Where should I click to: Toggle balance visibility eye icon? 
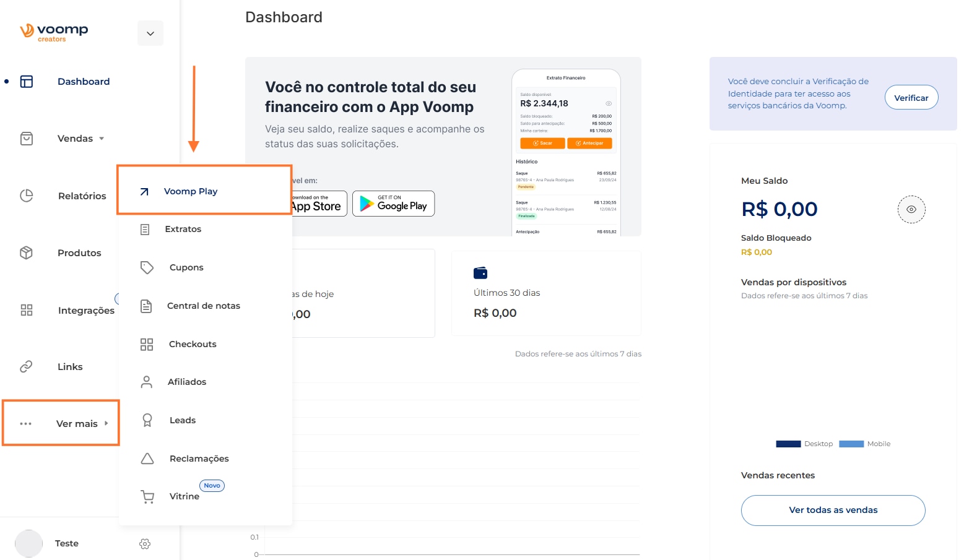pos(911,210)
